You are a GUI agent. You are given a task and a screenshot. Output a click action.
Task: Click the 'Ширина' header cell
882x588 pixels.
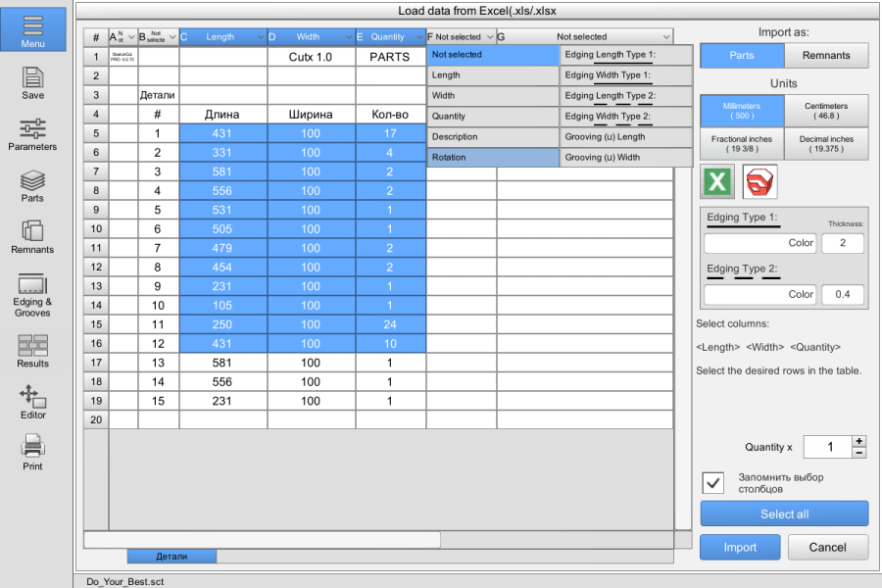312,115
